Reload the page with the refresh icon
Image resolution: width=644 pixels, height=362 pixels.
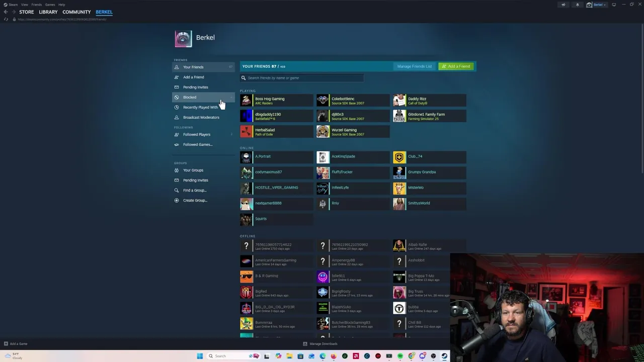[6, 19]
